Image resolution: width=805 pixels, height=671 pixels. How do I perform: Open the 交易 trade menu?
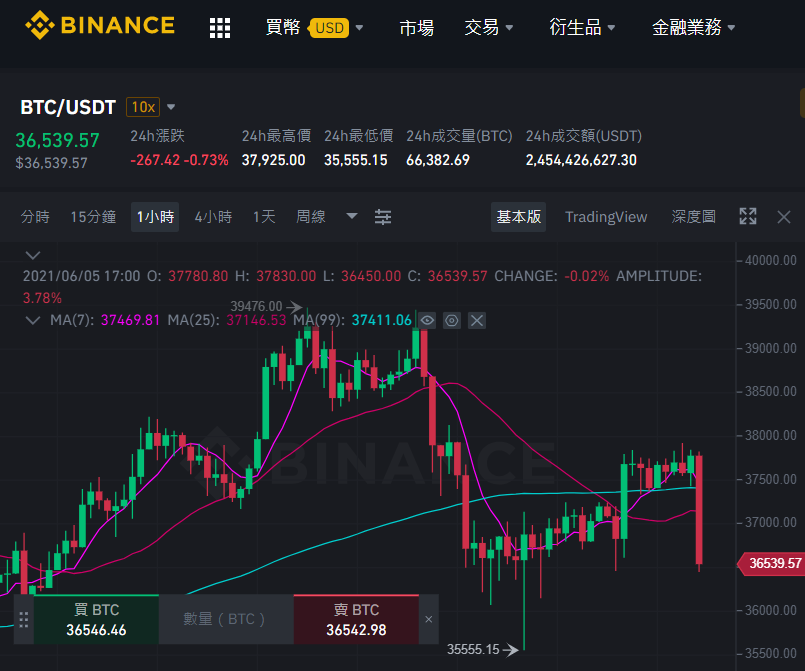point(481,27)
